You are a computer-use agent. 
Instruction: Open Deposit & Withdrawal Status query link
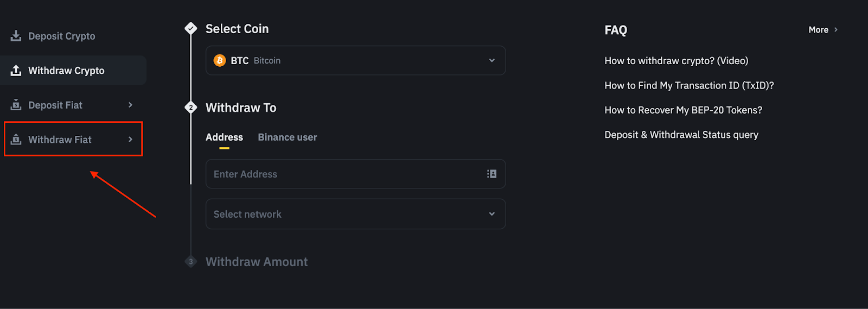(681, 135)
